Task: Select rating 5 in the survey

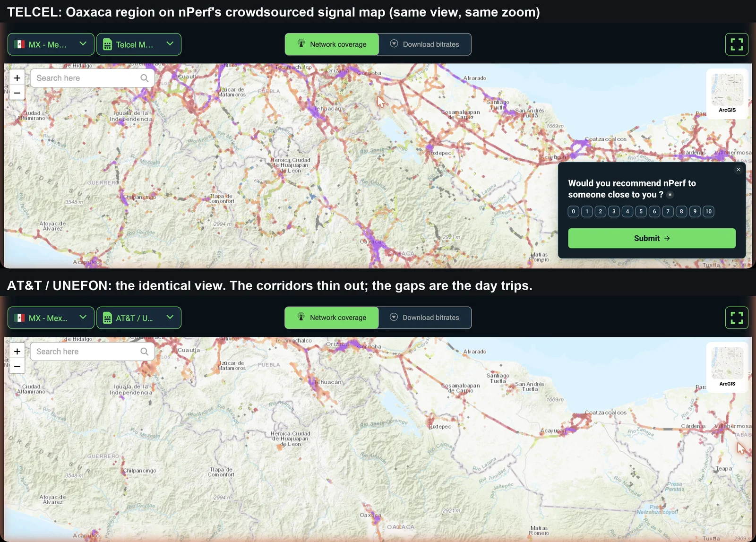Action: 641,211
